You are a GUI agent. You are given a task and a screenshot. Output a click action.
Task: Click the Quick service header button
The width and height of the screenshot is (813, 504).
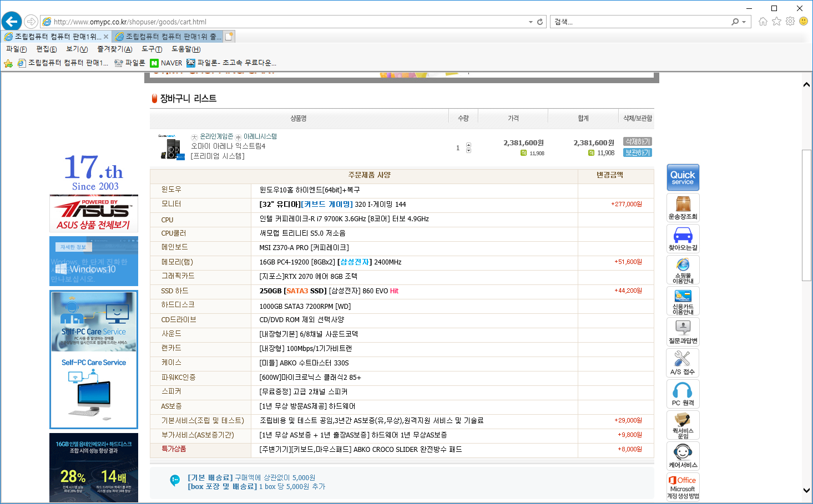click(x=683, y=177)
